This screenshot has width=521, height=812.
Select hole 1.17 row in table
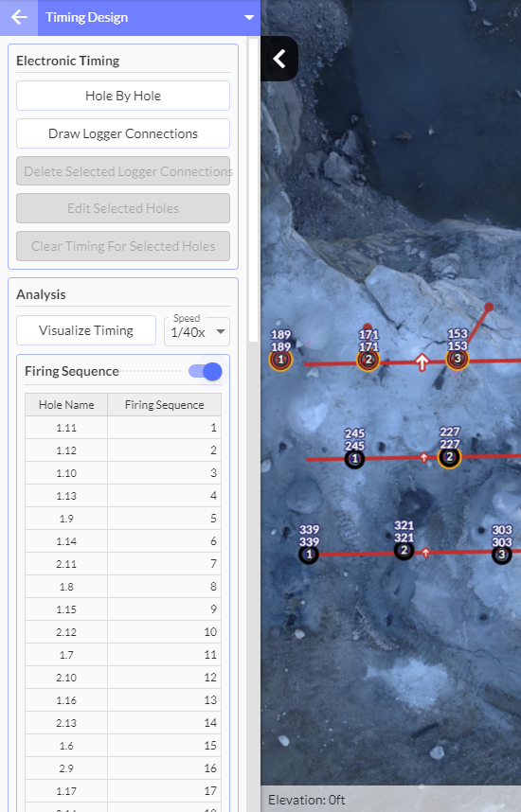[123, 791]
